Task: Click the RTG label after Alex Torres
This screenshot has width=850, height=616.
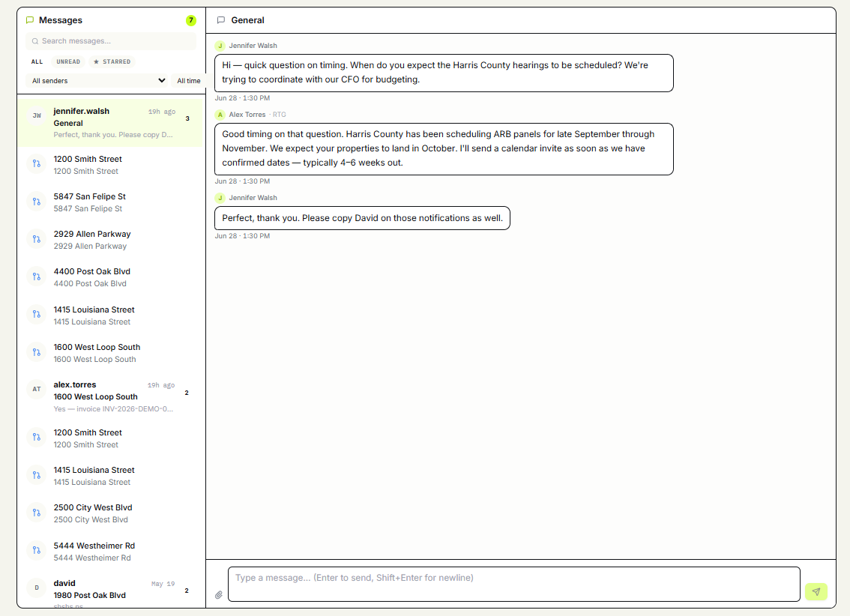Action: 279,115
